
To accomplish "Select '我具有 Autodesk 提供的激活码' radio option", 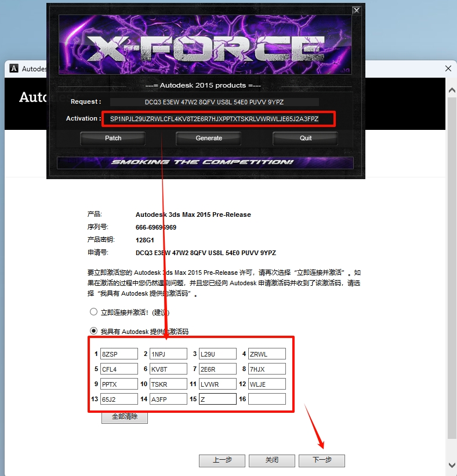I will pyautogui.click(x=93, y=331).
